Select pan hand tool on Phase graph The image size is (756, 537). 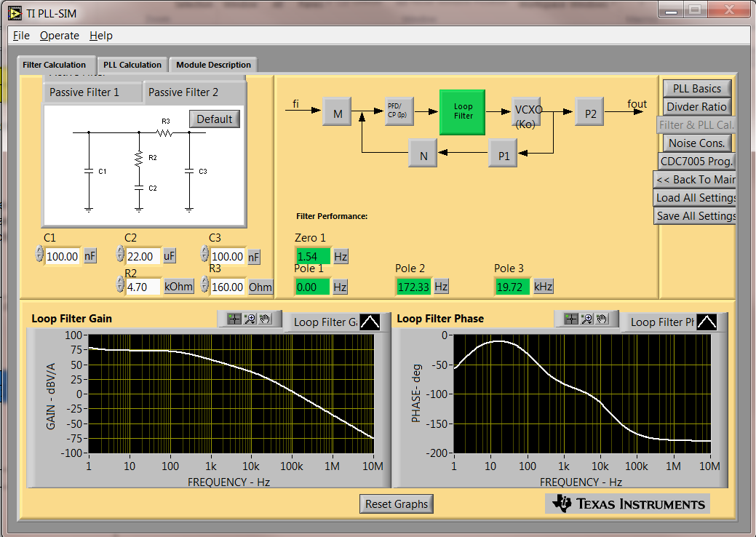[x=602, y=319]
